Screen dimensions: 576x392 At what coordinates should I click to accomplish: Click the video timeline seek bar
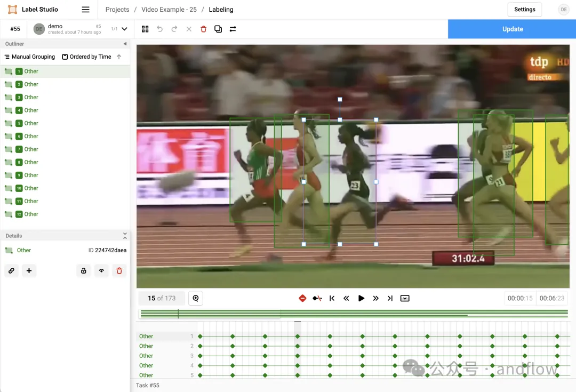354,314
